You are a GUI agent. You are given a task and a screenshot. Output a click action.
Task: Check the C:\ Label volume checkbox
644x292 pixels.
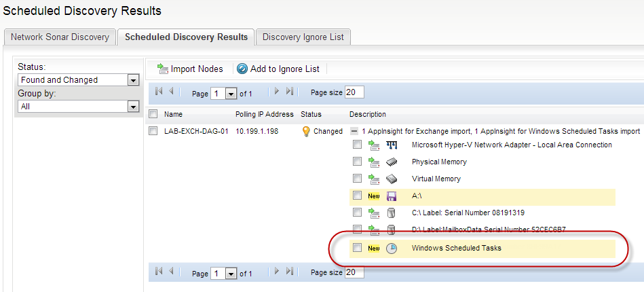tap(358, 213)
